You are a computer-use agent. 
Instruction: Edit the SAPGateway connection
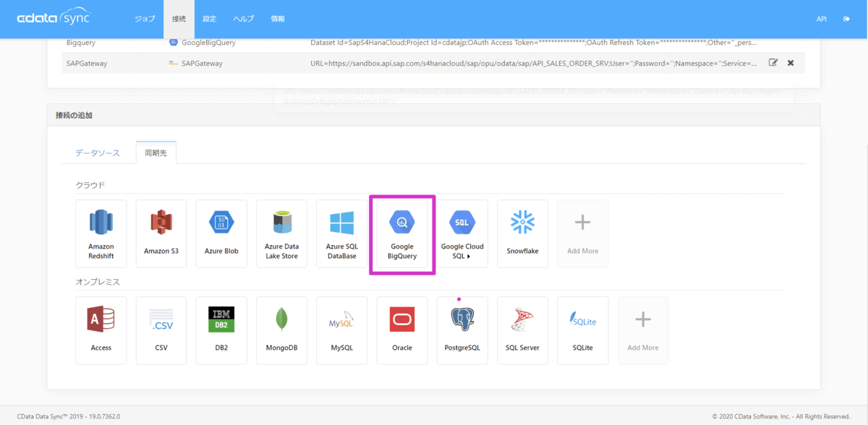773,63
